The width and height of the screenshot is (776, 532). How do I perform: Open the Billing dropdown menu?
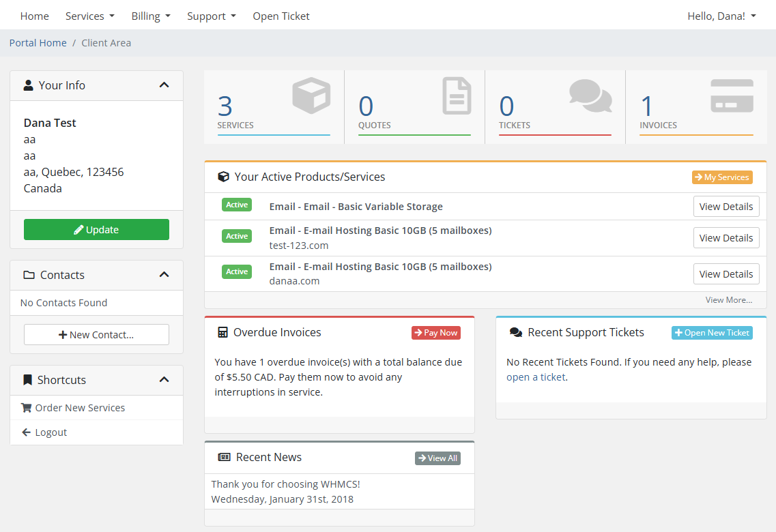pos(151,16)
